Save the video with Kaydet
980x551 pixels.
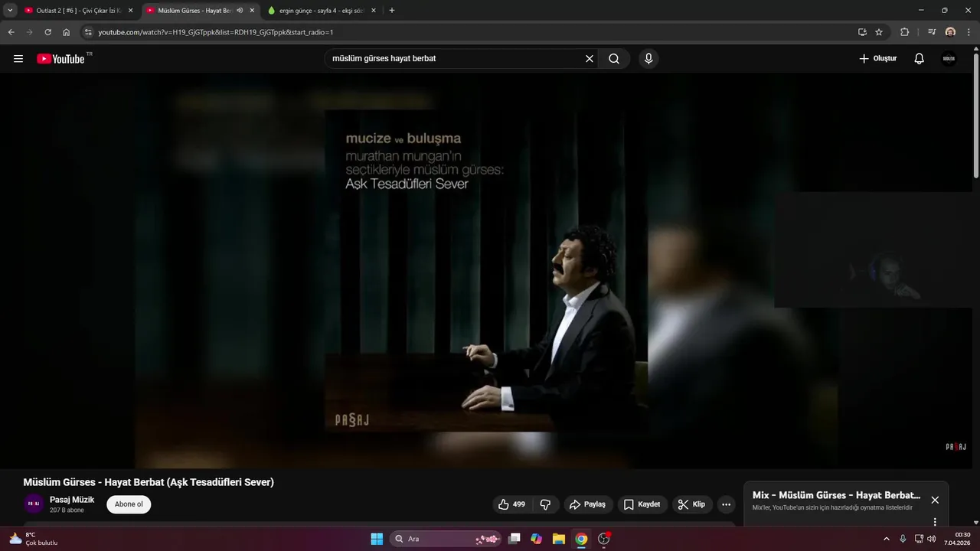642,504
